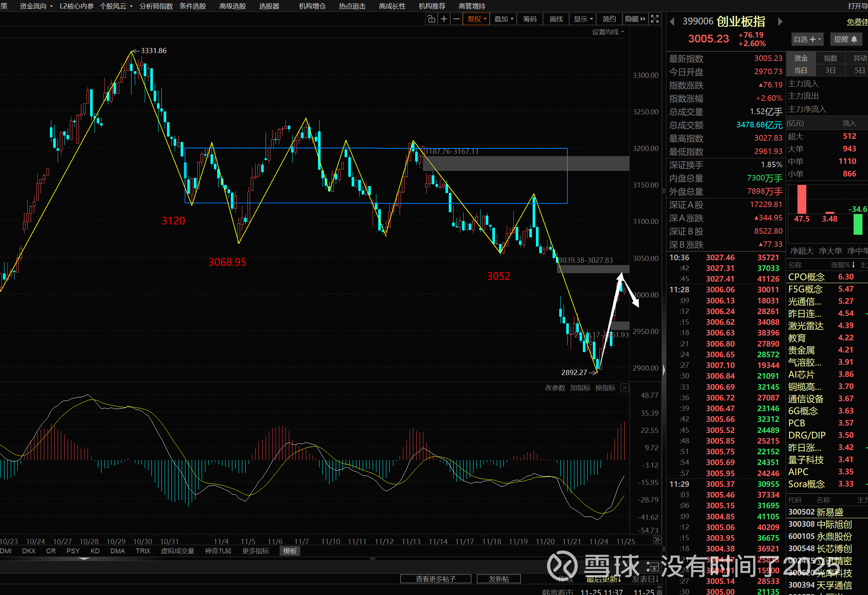Toggle 简约 simple display mode
Screen dimensions: 868x595
pyautogui.click(x=609, y=19)
